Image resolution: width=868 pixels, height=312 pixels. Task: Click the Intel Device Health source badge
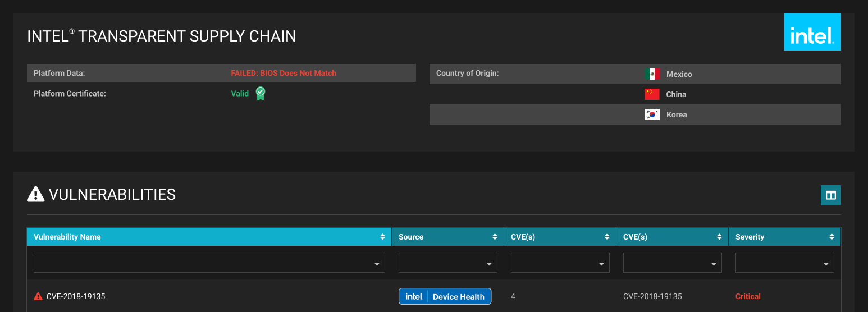click(x=445, y=296)
